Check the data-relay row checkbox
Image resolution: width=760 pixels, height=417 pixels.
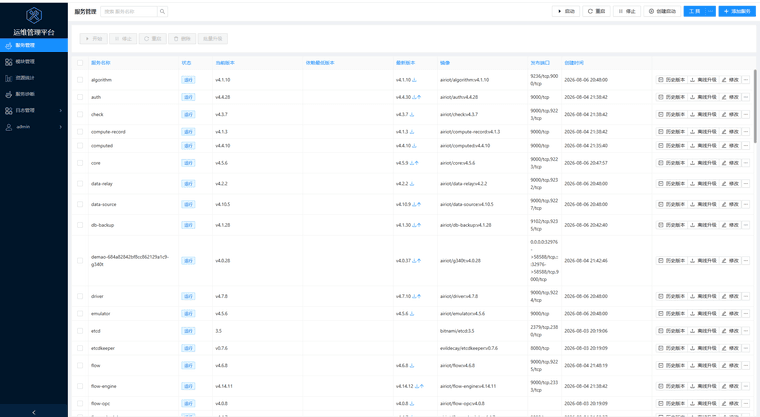pyautogui.click(x=80, y=183)
